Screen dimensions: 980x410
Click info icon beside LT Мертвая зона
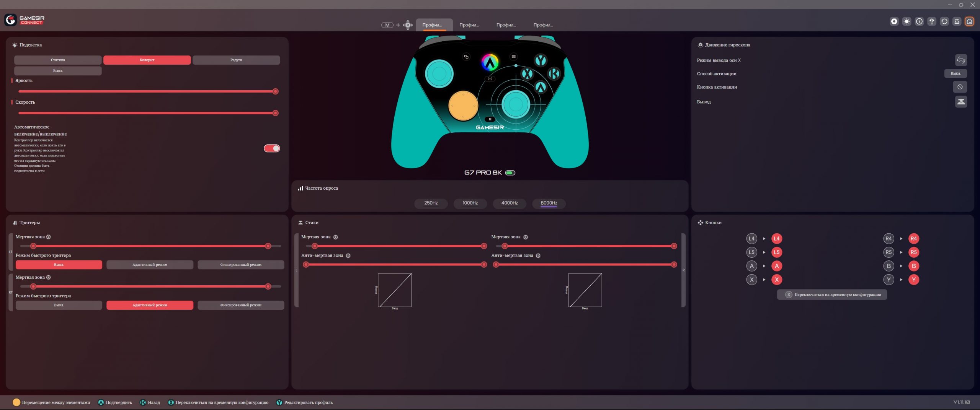tap(49, 237)
